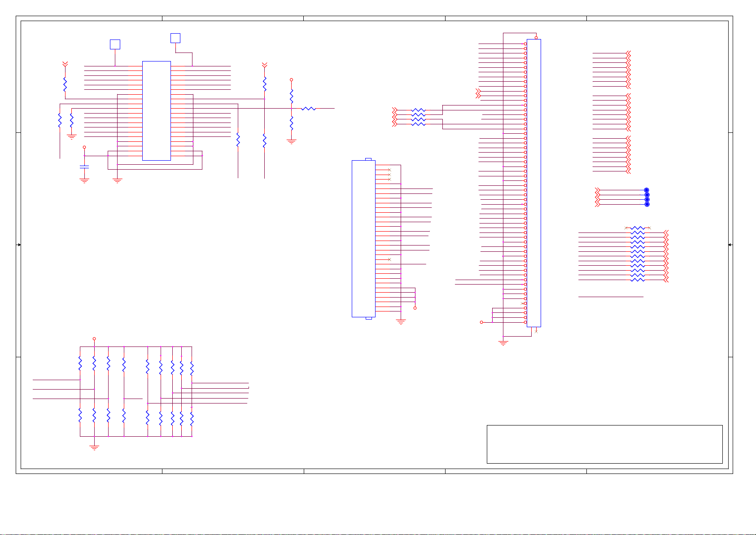Screen dimensions: 756x535
Task: Click the blue connector body with notched ends
Action: pyautogui.click(x=363, y=238)
